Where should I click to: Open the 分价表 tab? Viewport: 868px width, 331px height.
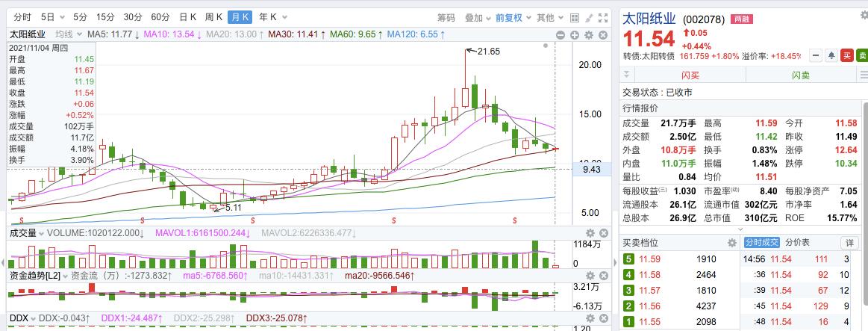click(x=798, y=243)
